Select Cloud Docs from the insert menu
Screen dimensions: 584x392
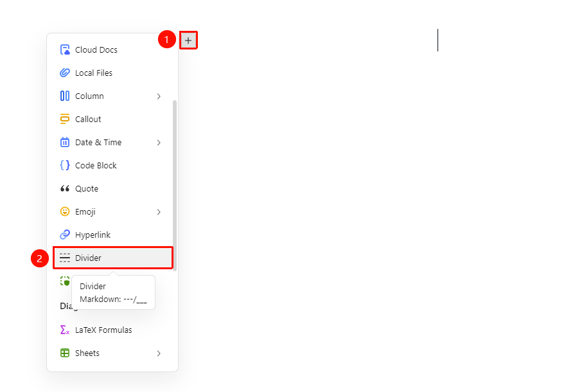(x=112, y=49)
